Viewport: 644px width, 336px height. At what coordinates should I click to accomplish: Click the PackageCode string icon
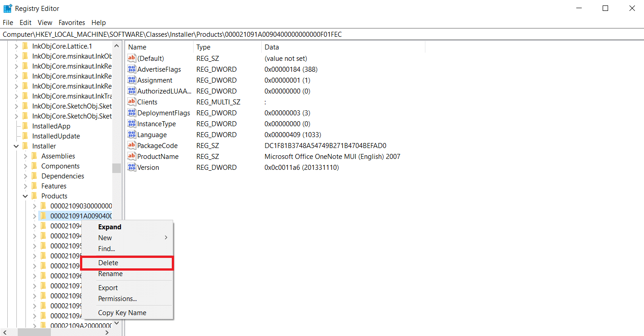132,145
